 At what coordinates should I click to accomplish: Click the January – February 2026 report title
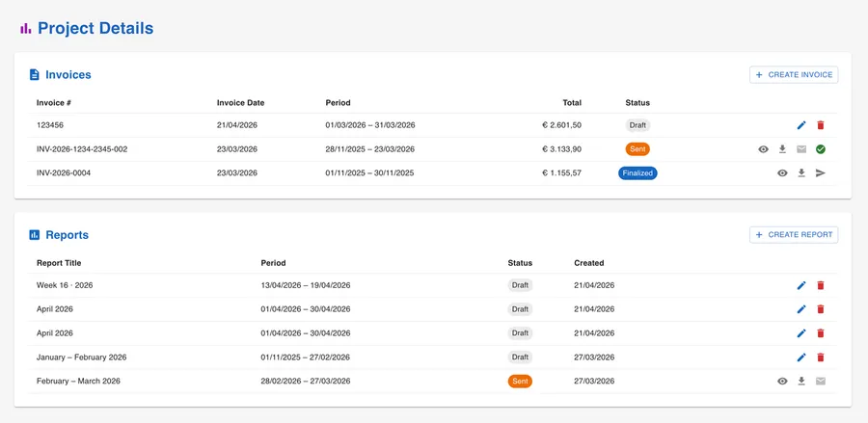[81, 357]
